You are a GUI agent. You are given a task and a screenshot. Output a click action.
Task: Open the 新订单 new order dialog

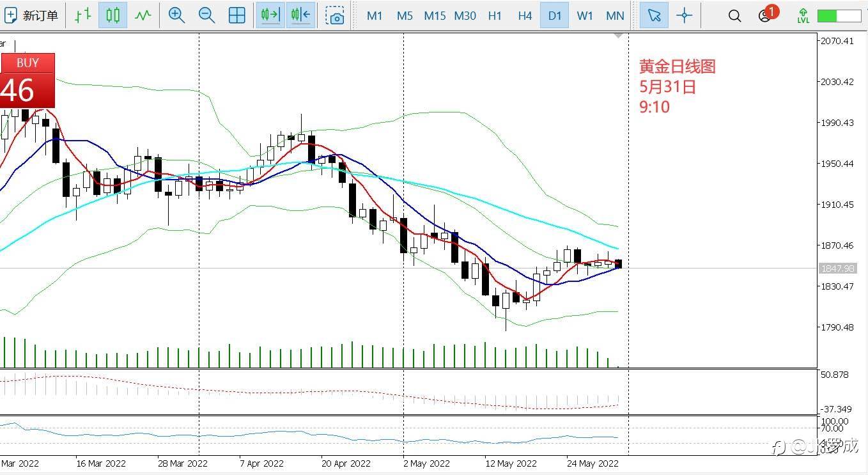point(31,15)
